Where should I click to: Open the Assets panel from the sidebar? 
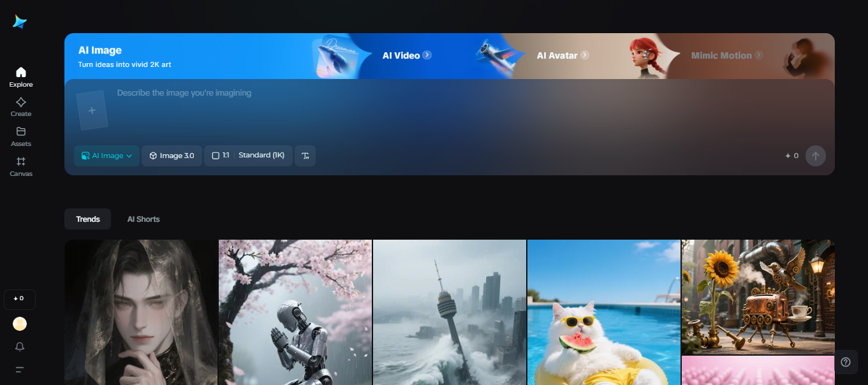pos(20,136)
